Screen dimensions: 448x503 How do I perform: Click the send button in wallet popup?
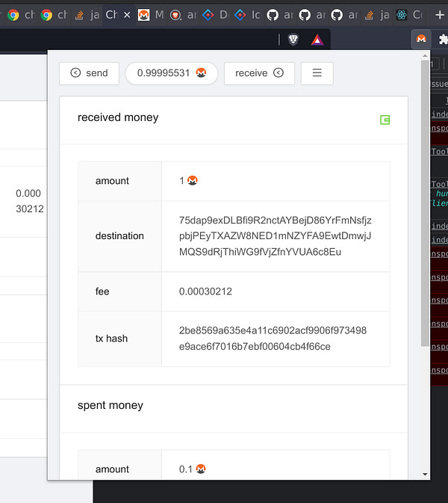click(x=89, y=73)
